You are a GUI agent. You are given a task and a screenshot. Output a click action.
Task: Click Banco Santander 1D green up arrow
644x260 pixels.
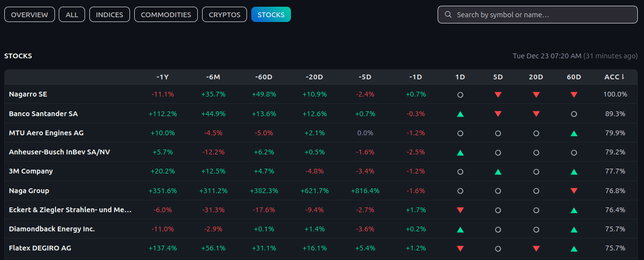pos(460,114)
